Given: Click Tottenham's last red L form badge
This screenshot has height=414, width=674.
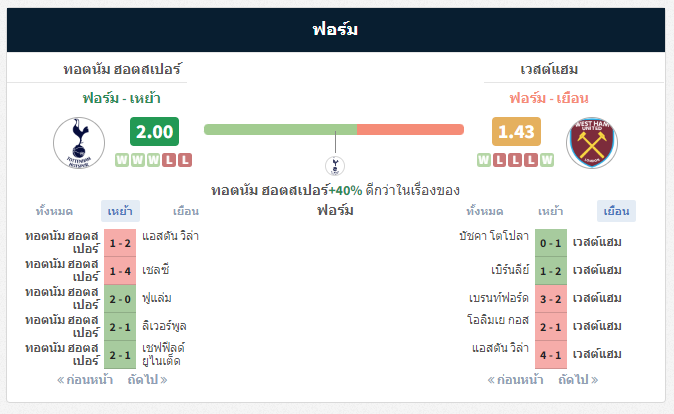Looking at the screenshot, I should pyautogui.click(x=185, y=160).
